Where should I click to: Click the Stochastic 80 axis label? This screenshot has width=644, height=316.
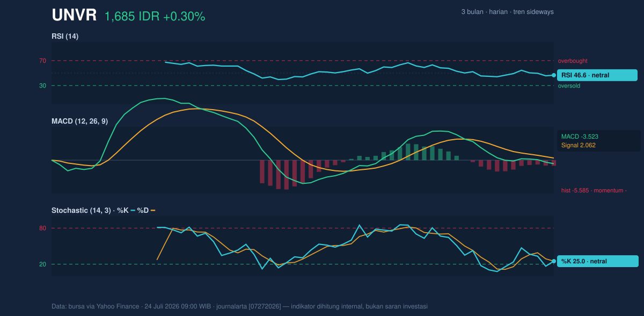point(42,228)
